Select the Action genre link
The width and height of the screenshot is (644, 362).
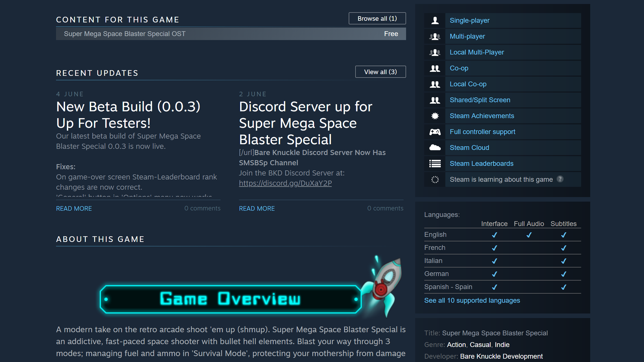(x=456, y=345)
